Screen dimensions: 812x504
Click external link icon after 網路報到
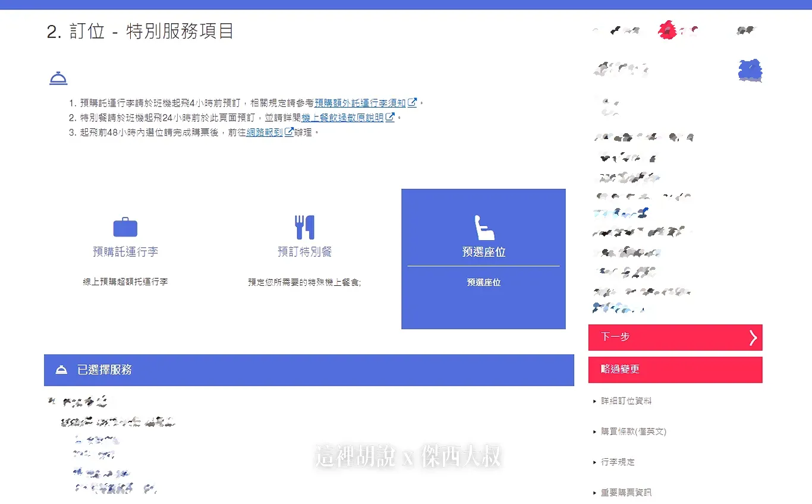[289, 132]
